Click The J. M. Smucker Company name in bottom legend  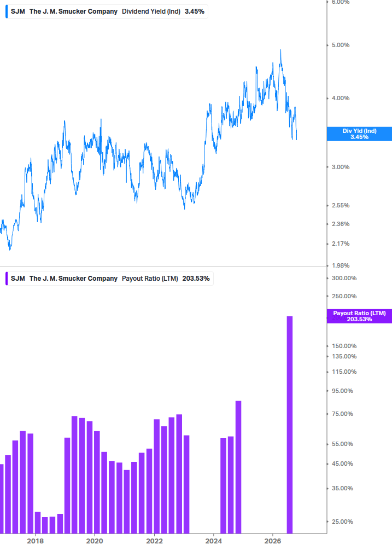click(x=74, y=279)
